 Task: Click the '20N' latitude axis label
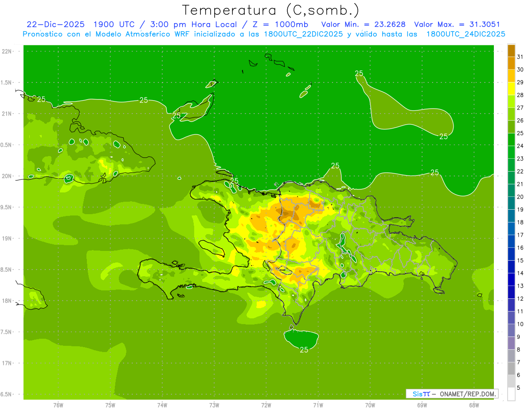click(7, 176)
